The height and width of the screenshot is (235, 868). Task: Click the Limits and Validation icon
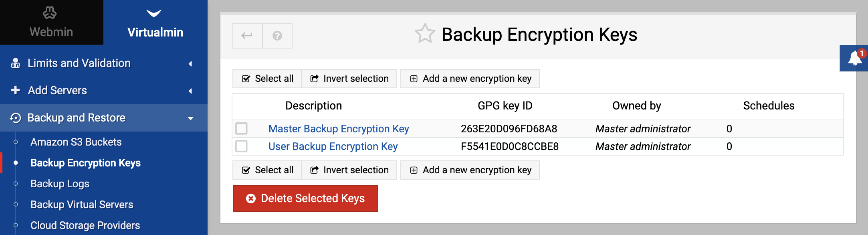pos(16,63)
